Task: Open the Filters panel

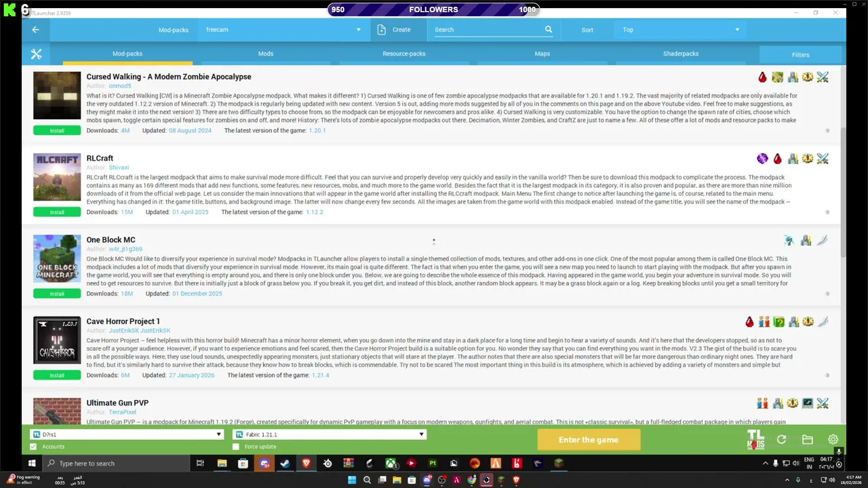Action: 801,55
